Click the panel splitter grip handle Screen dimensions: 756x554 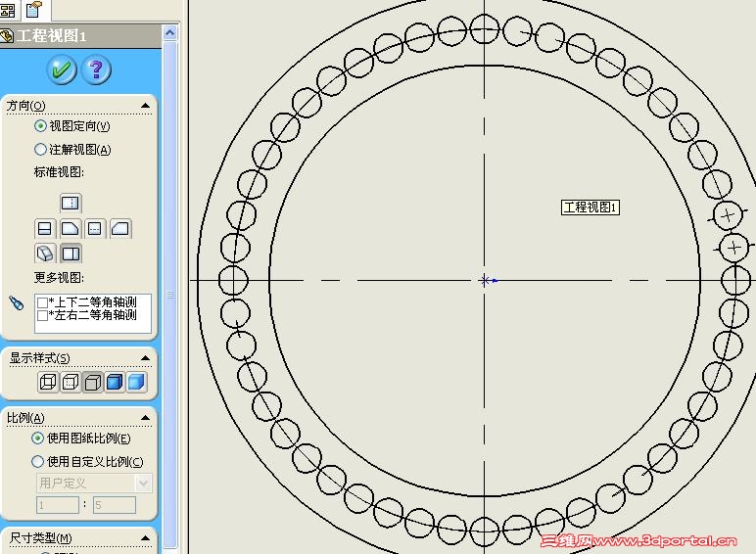click(x=169, y=295)
